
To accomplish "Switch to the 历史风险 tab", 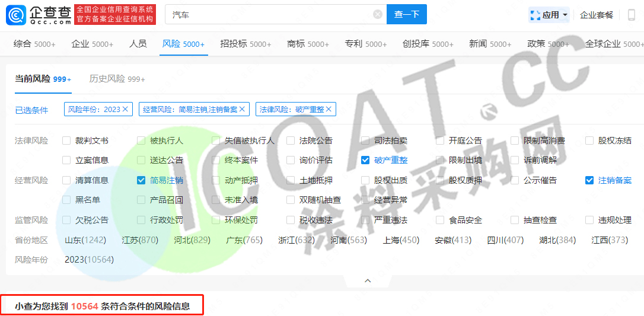I will click(x=117, y=79).
